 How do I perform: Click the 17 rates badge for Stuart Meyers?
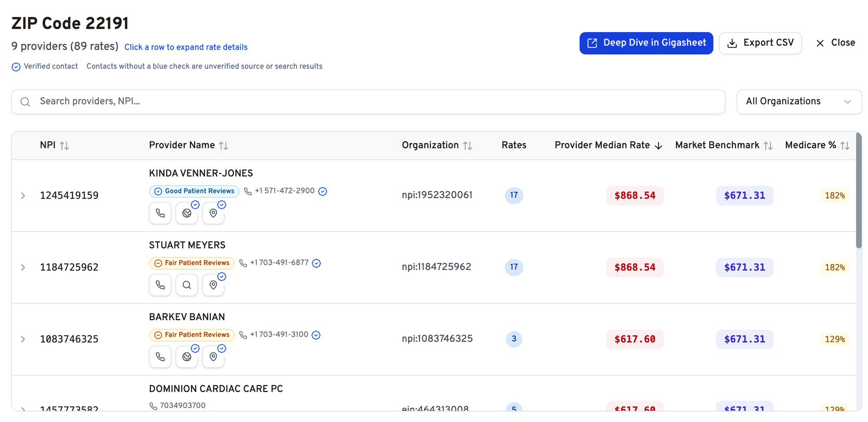coord(514,267)
